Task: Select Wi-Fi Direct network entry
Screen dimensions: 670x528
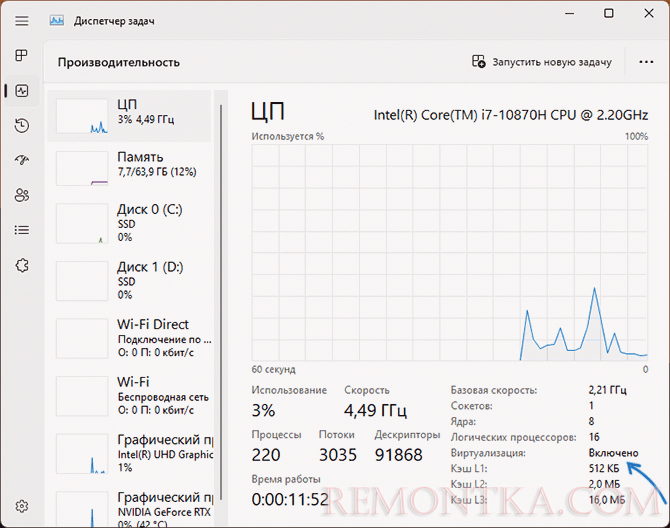Action: [129, 338]
